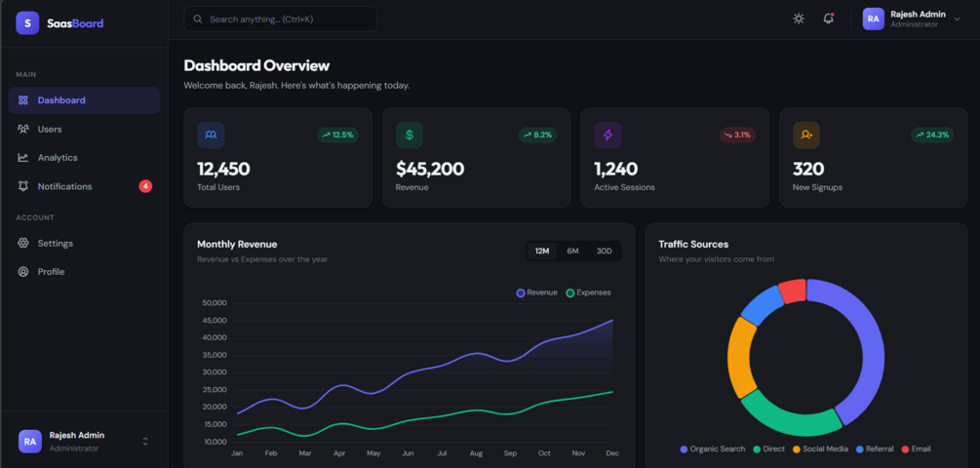Switch chart range to 6M

tap(572, 252)
